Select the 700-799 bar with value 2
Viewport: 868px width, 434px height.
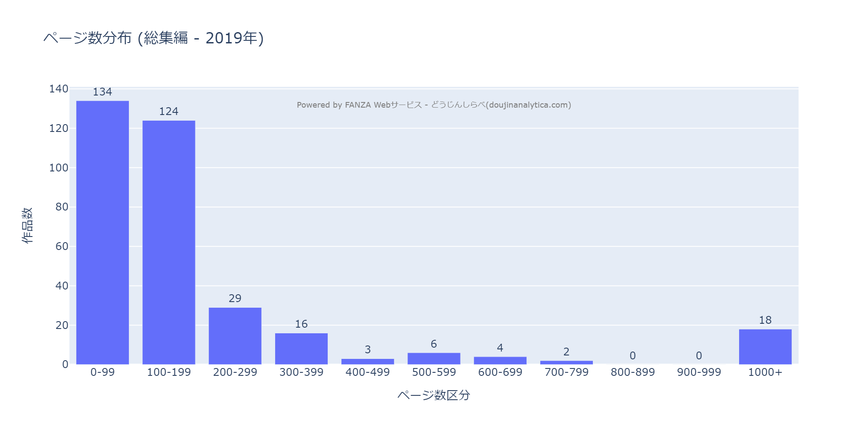[566, 362]
